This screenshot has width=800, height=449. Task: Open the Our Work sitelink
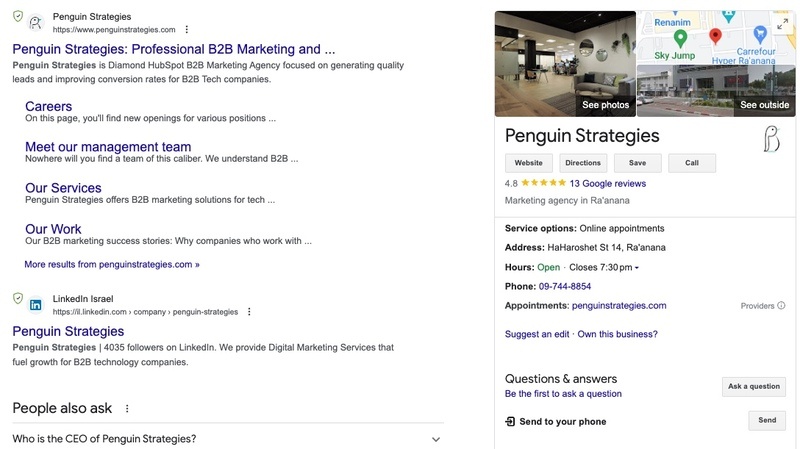[x=53, y=229]
